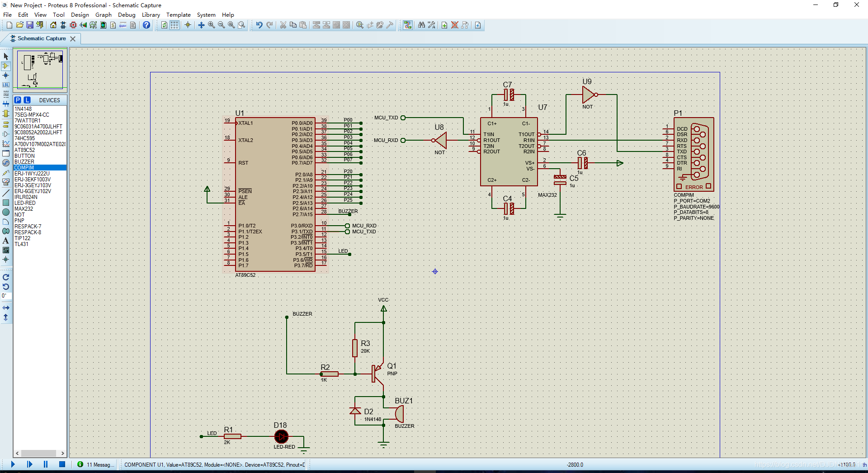Open the Debug menu

pos(127,14)
